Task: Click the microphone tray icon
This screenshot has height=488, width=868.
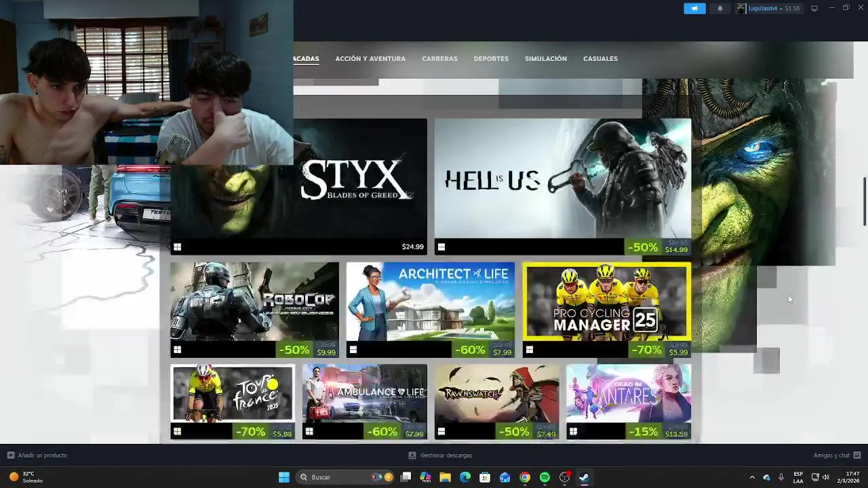Action: [781, 477]
